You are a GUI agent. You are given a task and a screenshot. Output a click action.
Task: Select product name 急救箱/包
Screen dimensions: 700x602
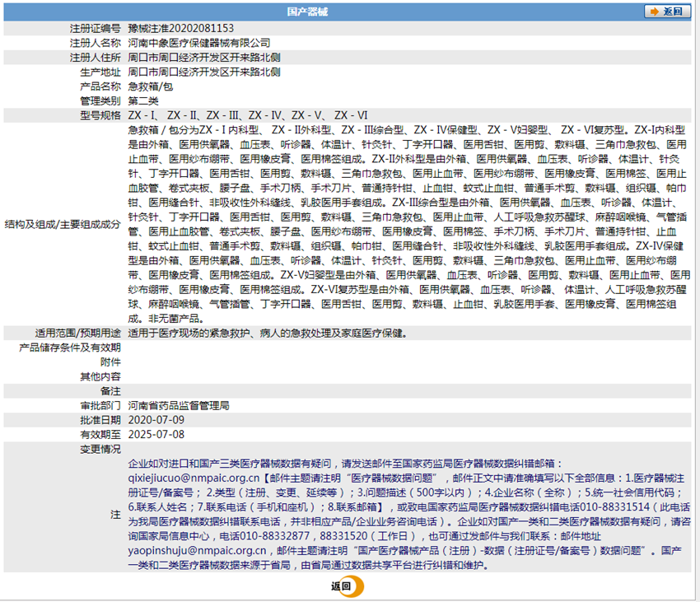(x=151, y=86)
